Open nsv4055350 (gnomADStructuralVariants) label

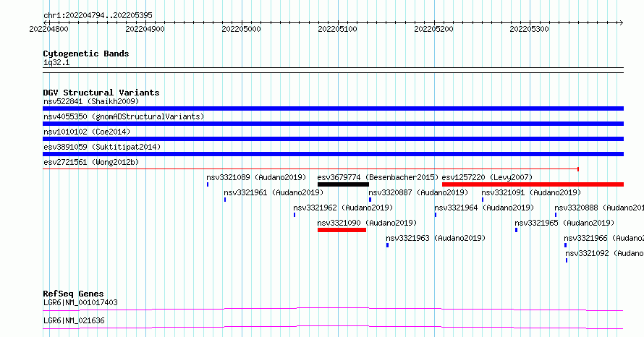pyautogui.click(x=124, y=116)
